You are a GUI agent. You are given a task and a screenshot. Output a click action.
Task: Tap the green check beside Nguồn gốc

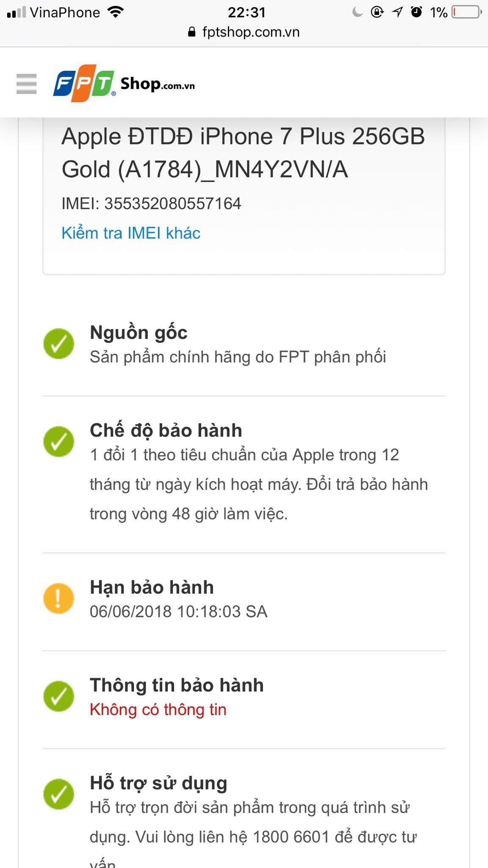[x=59, y=344]
